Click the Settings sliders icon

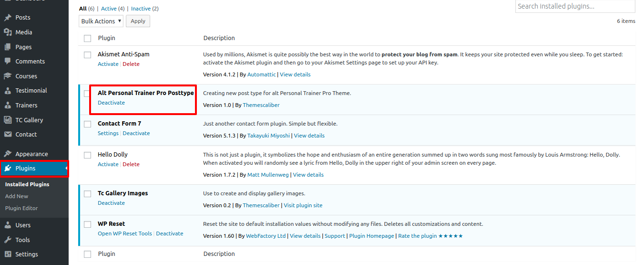click(8, 254)
